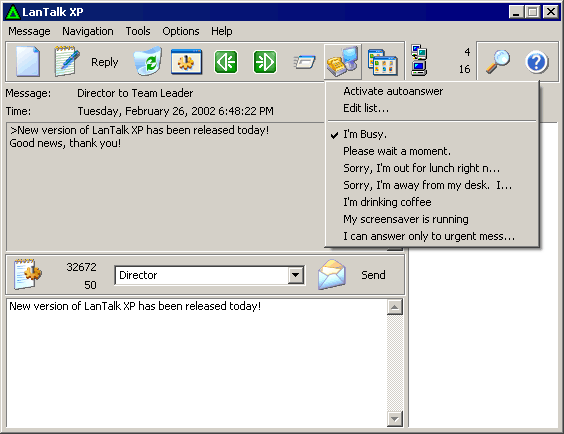Click into the compose message text area
Viewport: 564px width, 434px height.
[196, 363]
